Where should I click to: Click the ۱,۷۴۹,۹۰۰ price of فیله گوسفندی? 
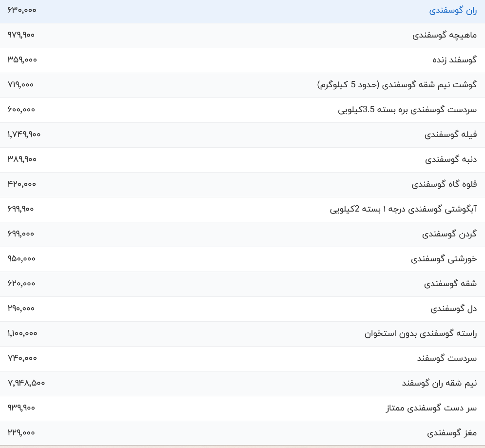pyautogui.click(x=24, y=135)
